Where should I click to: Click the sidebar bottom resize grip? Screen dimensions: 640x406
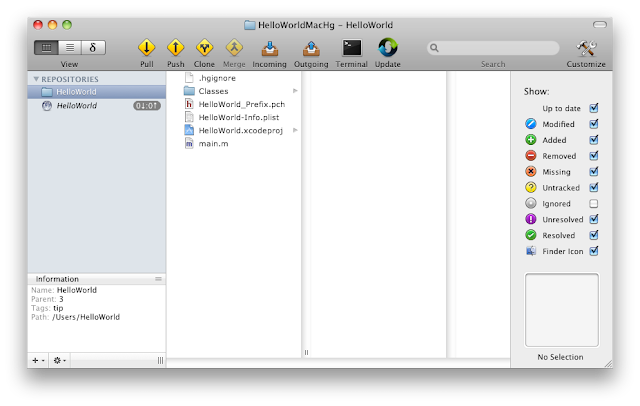[160, 360]
